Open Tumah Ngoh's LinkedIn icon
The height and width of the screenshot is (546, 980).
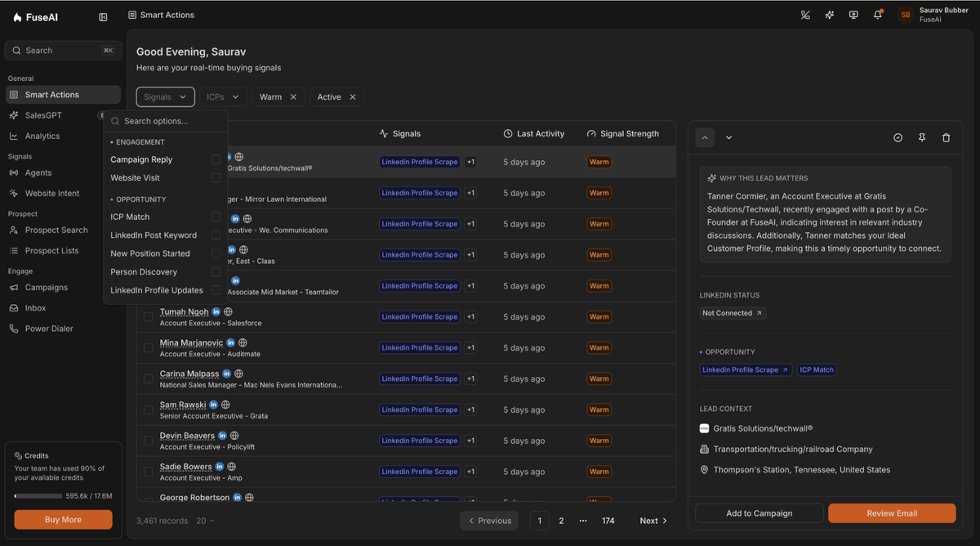216,311
